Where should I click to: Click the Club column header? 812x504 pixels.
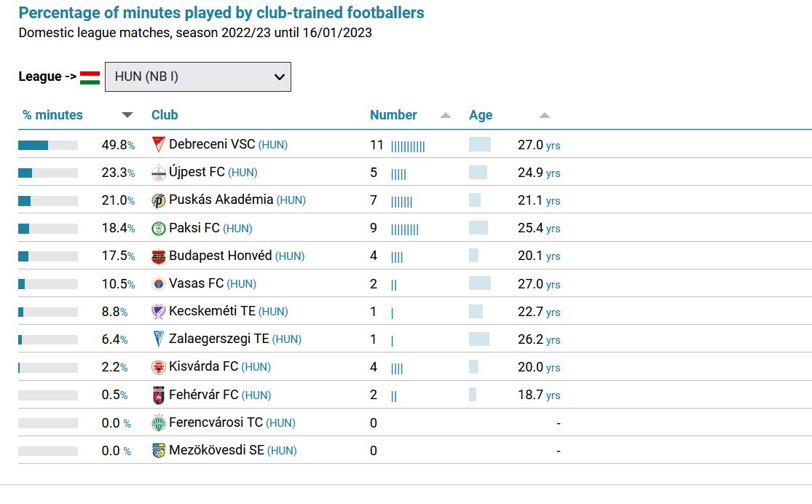165,115
